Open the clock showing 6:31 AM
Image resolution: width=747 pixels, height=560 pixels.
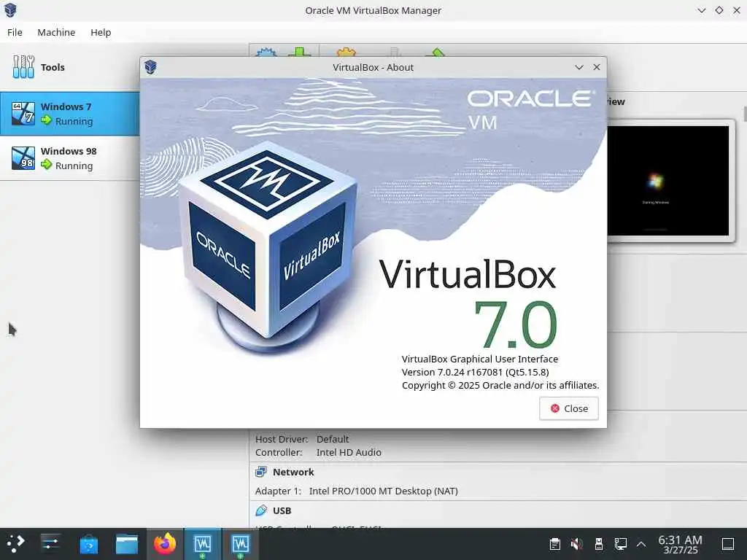(681, 544)
